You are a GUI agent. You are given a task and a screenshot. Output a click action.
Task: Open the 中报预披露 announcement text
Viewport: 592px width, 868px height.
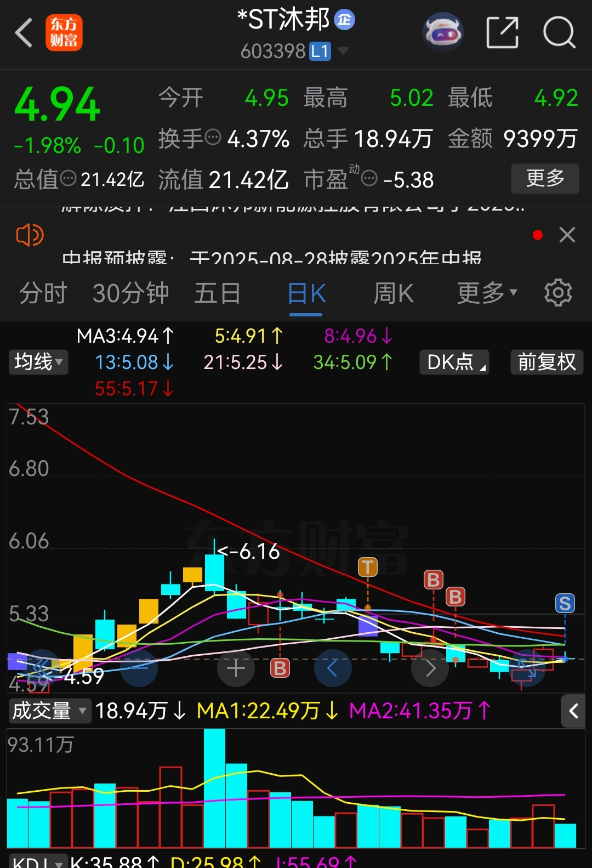point(272,258)
